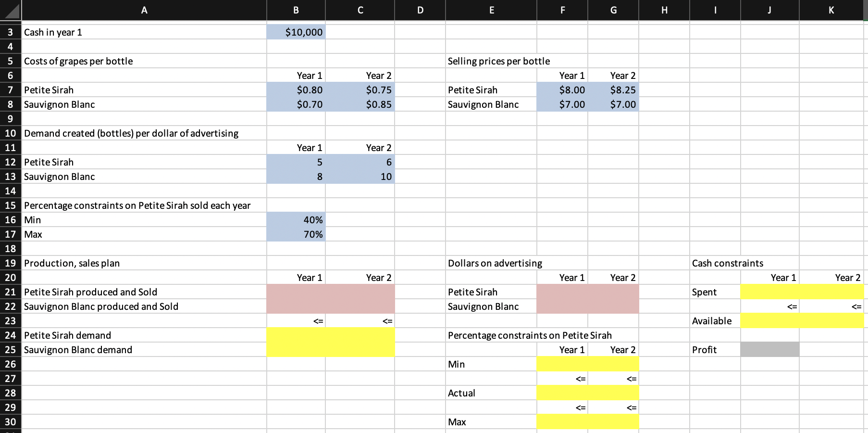868x433 pixels.
Task: Click Petite Sirah Year 2 grape cost $0.75
Action: [360, 90]
